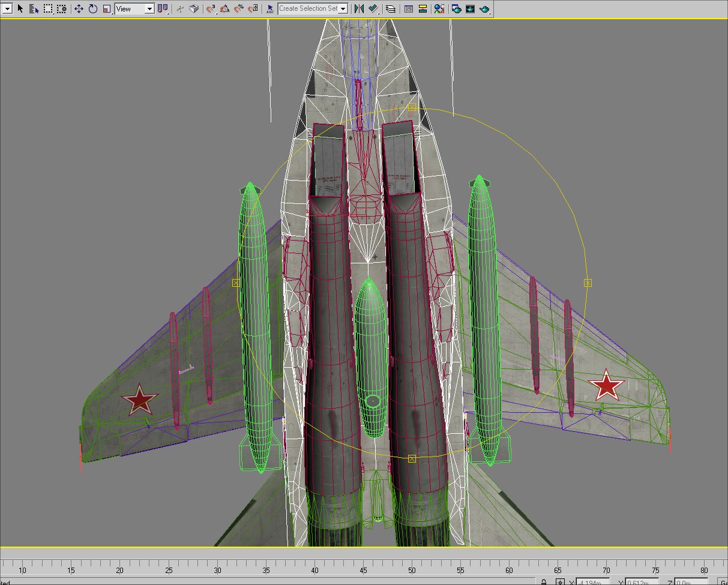Activate the Select and Move tool
Viewport: 728px width, 585px height.
[79, 8]
